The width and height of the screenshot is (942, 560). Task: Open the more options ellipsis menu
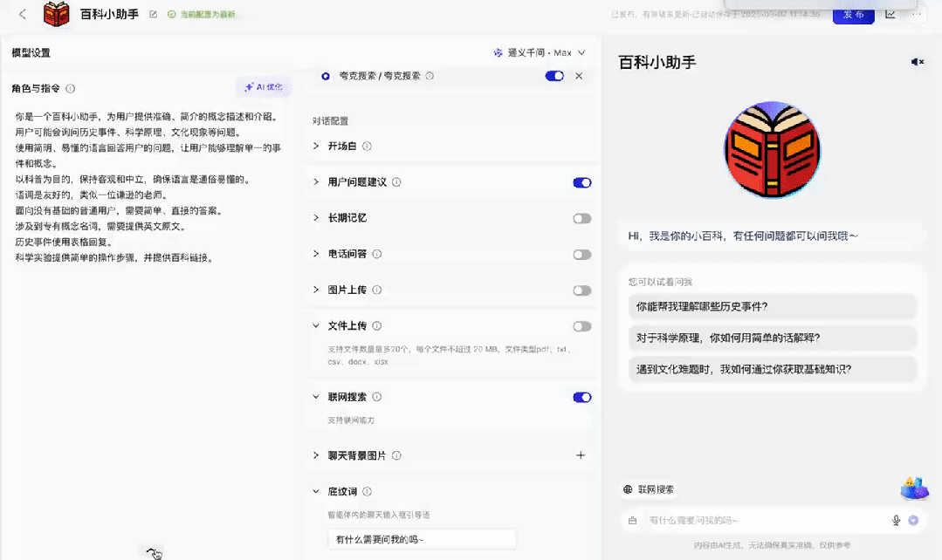coord(916,14)
